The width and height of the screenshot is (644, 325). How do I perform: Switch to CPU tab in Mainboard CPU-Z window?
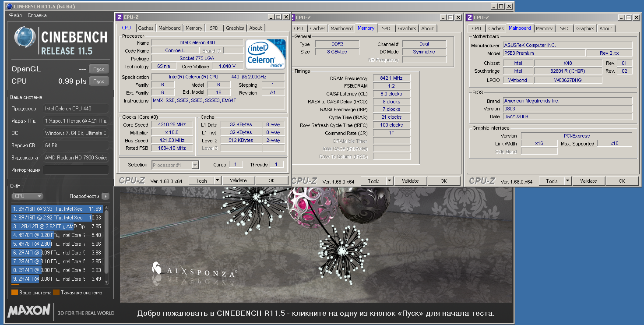pyautogui.click(x=476, y=28)
